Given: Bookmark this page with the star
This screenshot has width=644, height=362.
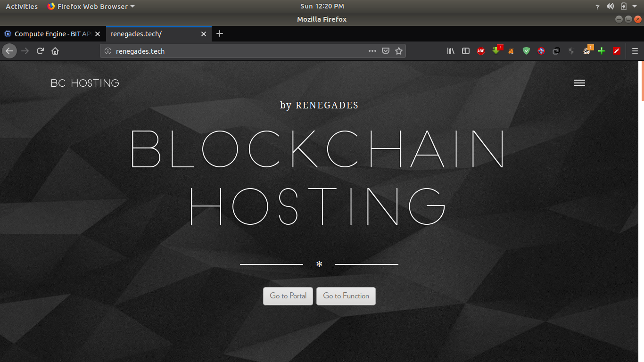Looking at the screenshot, I should pyautogui.click(x=399, y=51).
